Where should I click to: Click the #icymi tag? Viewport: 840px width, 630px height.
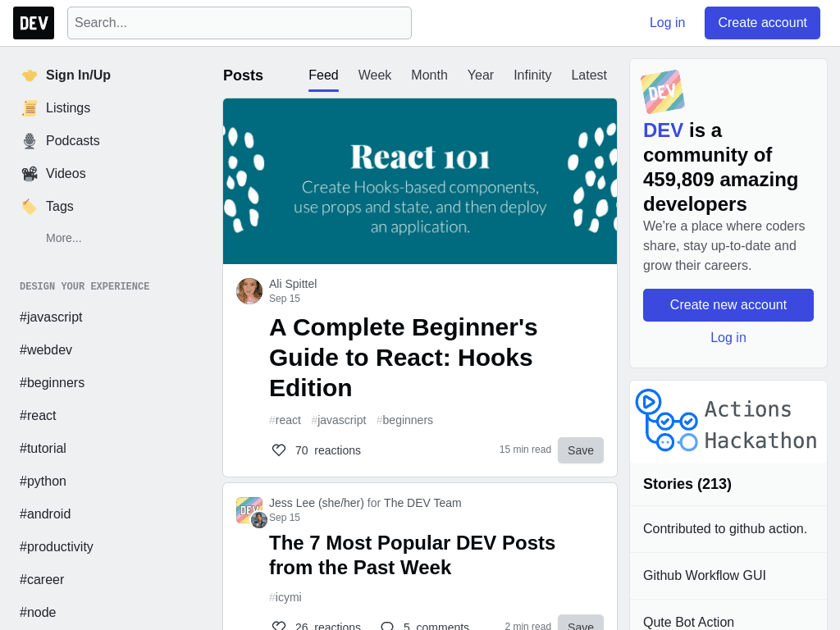point(285,597)
